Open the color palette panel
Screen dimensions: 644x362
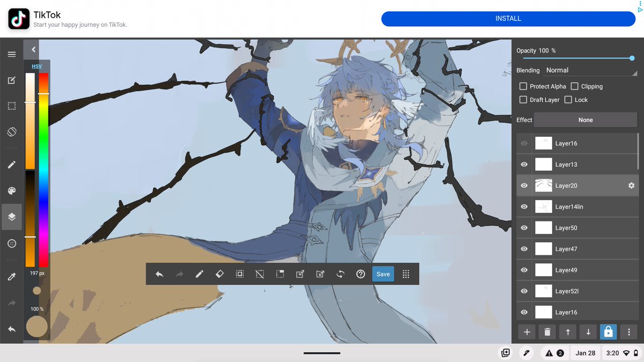(x=12, y=191)
